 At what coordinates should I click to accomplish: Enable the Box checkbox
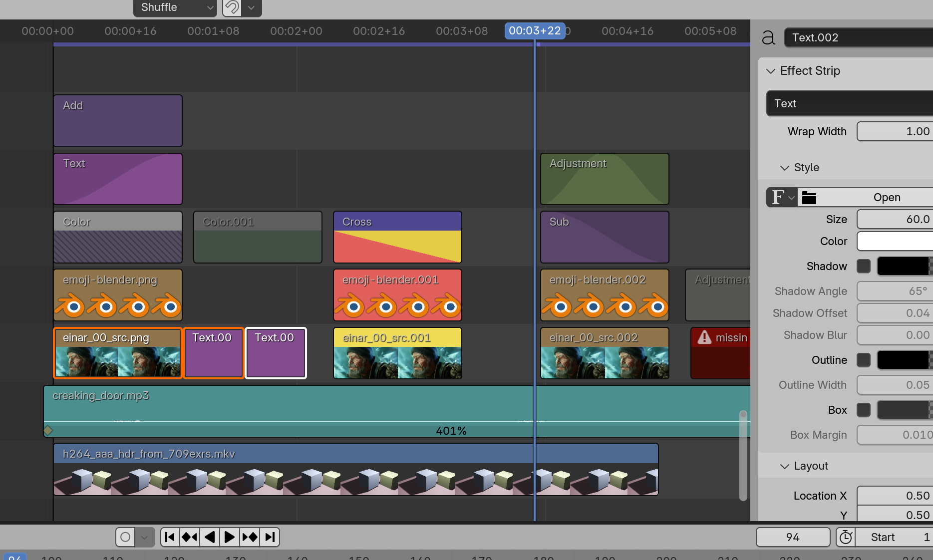pos(864,410)
